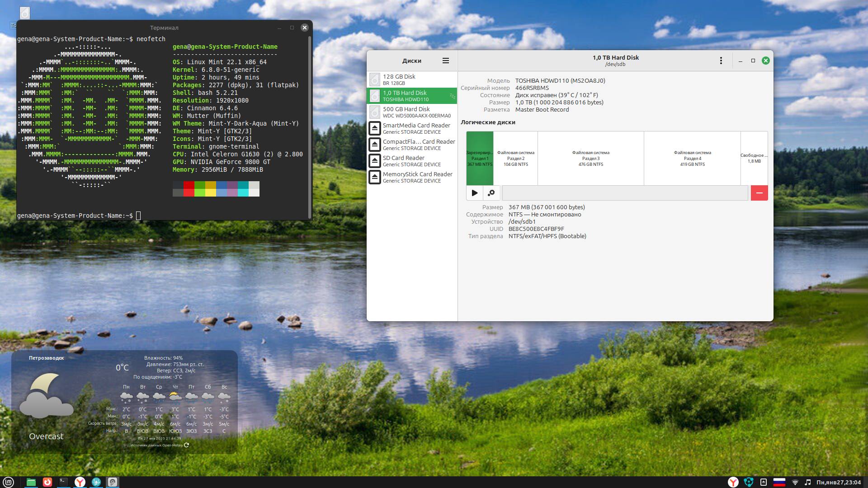Click the red delete partition icon
The image size is (868, 488).
coord(759,192)
